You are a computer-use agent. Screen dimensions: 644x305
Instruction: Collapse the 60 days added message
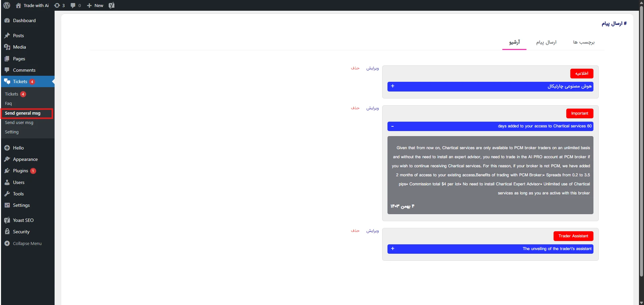point(392,126)
